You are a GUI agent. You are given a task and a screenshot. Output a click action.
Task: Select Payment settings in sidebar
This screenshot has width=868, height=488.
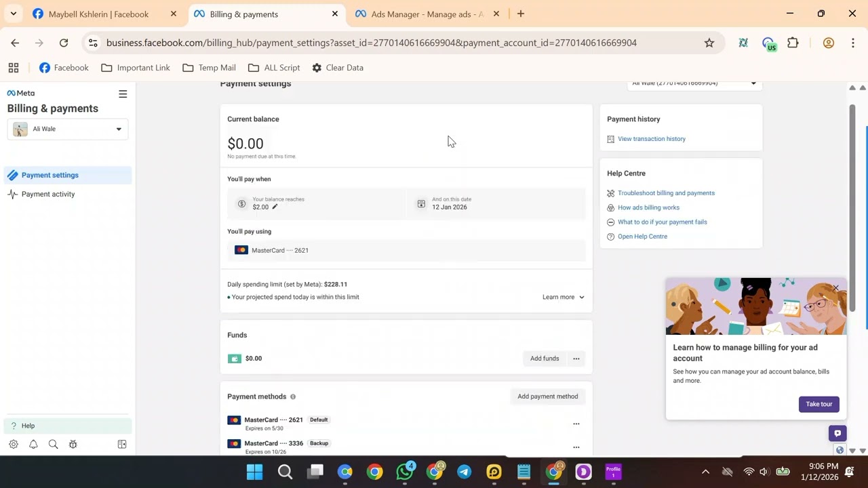pyautogui.click(x=68, y=175)
